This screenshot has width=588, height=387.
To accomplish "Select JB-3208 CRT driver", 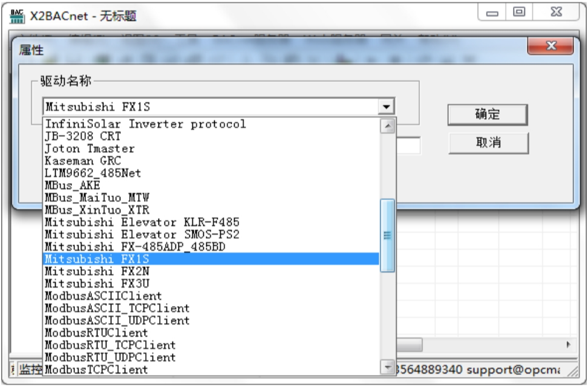I will [x=211, y=136].
